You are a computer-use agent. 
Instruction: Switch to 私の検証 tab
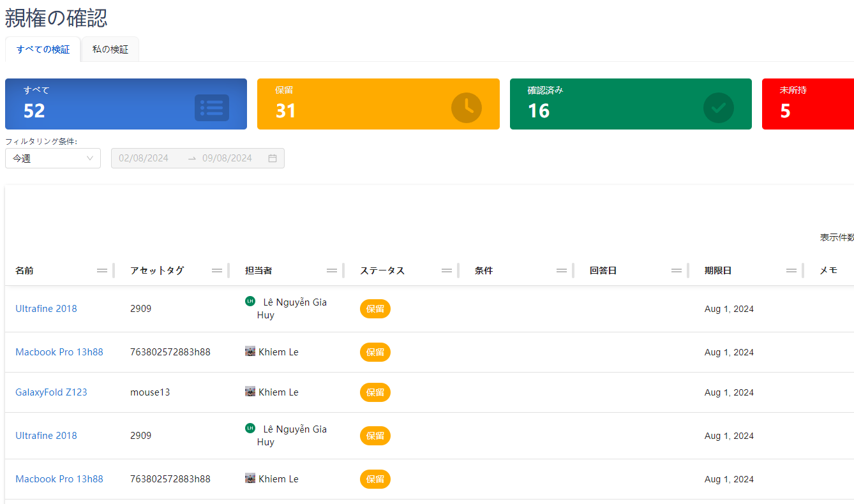110,49
